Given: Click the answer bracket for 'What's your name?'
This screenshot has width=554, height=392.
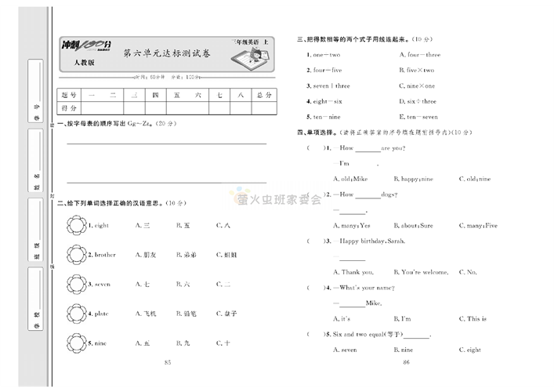Looking at the screenshot, I should (x=317, y=288).
